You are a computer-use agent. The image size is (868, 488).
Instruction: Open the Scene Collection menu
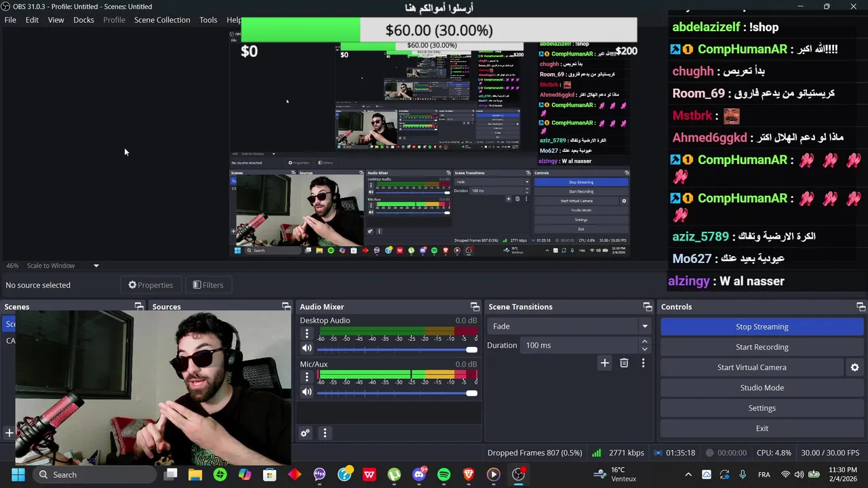pyautogui.click(x=162, y=20)
